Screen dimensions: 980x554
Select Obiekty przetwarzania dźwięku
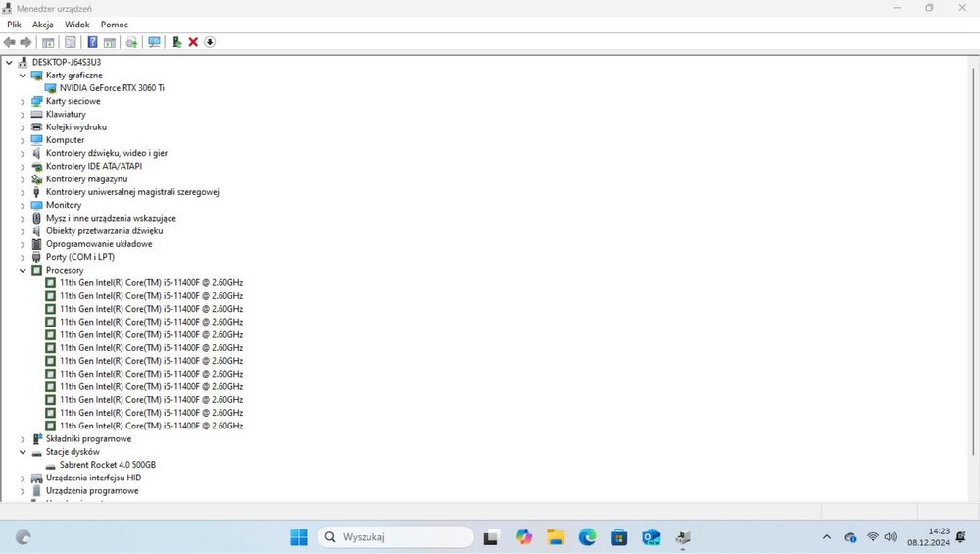105,231
